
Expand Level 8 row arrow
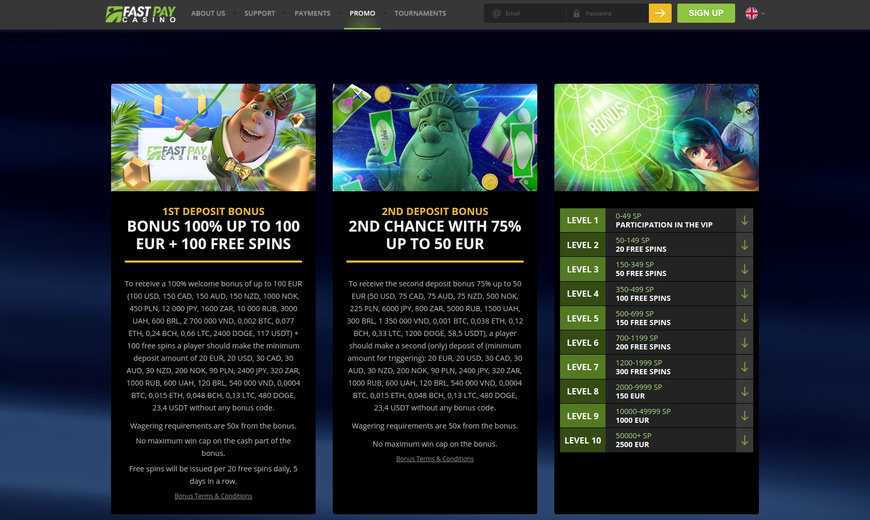point(745,391)
